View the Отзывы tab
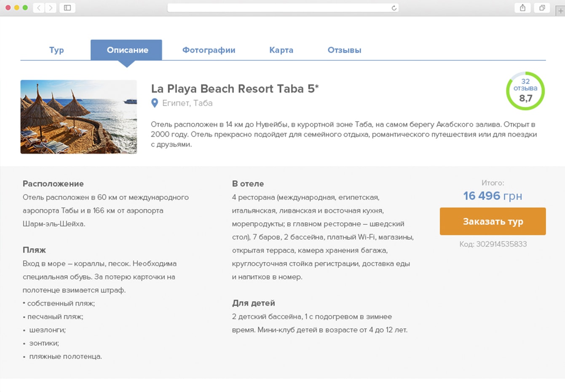The image size is (565, 392). 344,50
